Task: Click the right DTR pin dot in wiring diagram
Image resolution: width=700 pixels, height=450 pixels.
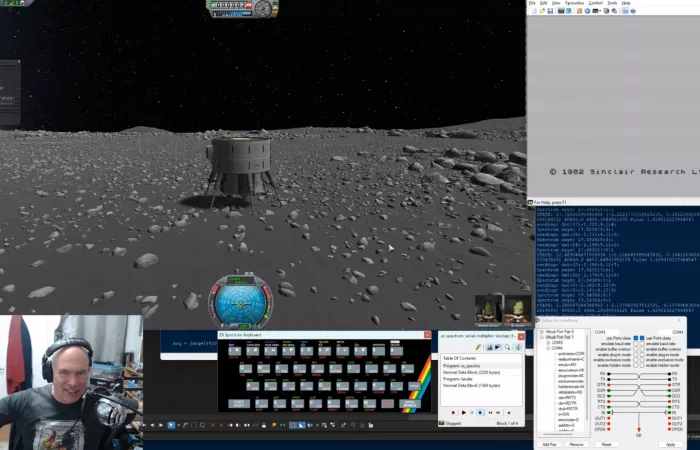Action: [669, 385]
